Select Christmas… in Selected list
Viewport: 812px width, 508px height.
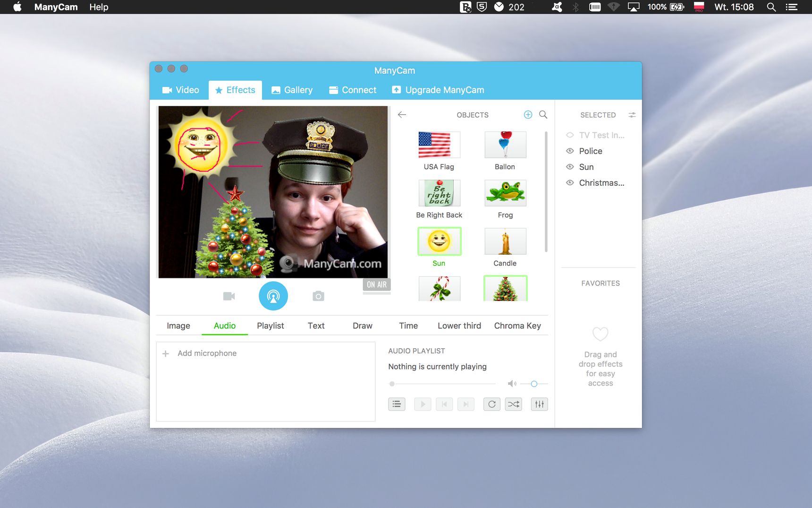point(601,183)
